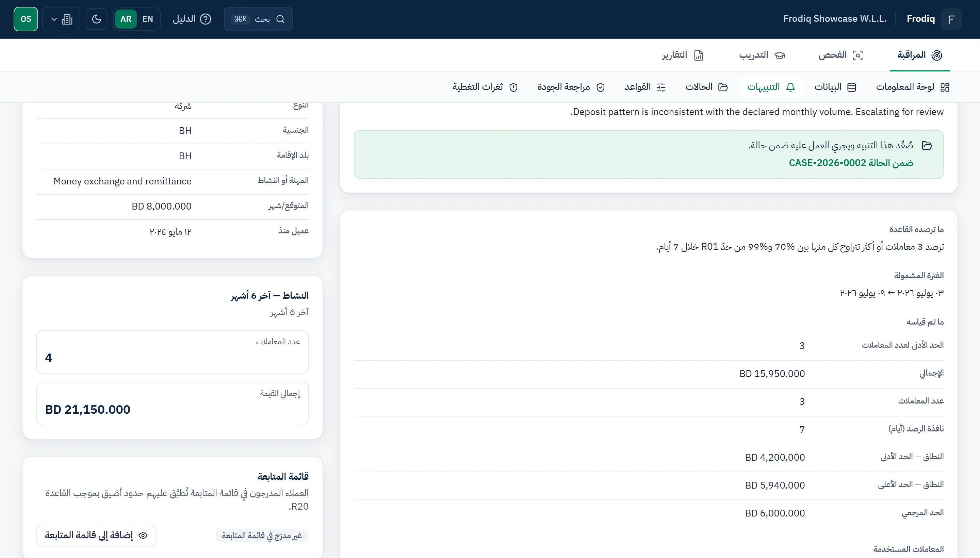980x558 pixels.
Task: Click the building icon in the top bar
Action: [x=67, y=19]
